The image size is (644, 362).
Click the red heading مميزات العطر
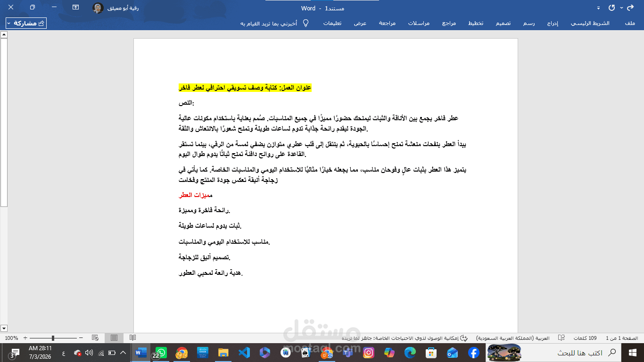point(196,195)
